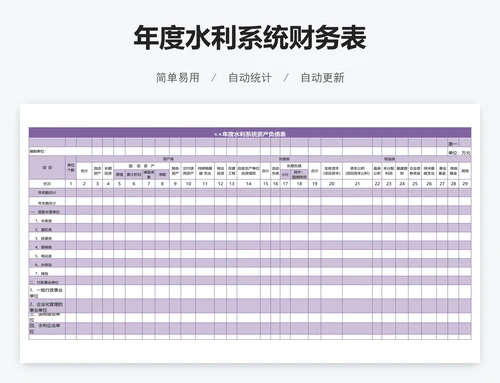
Task: Select the 权益类 group header
Action: point(390,159)
